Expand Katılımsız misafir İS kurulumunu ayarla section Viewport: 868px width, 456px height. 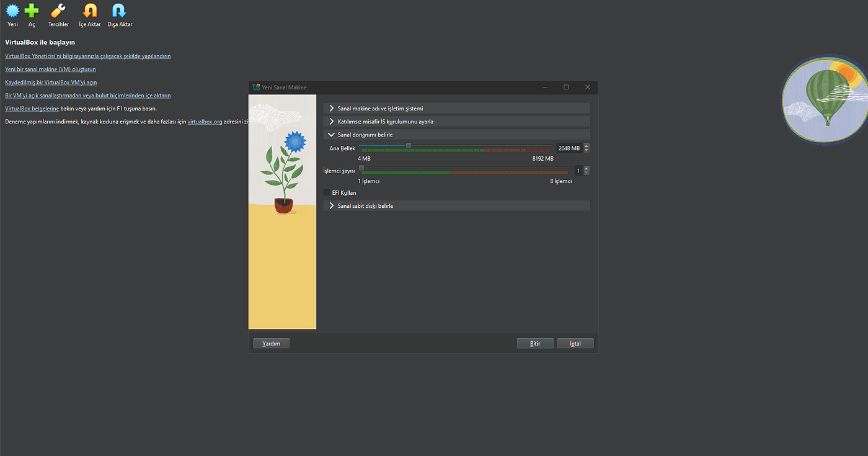pos(456,122)
